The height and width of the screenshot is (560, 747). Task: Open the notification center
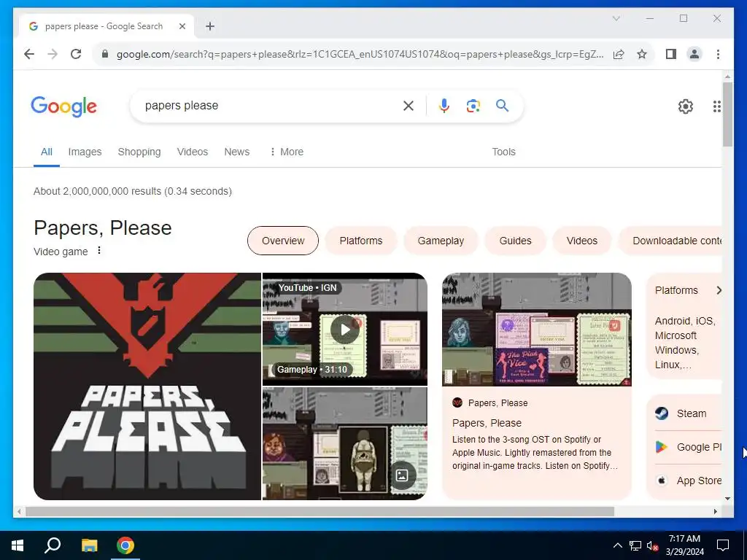(x=723, y=545)
